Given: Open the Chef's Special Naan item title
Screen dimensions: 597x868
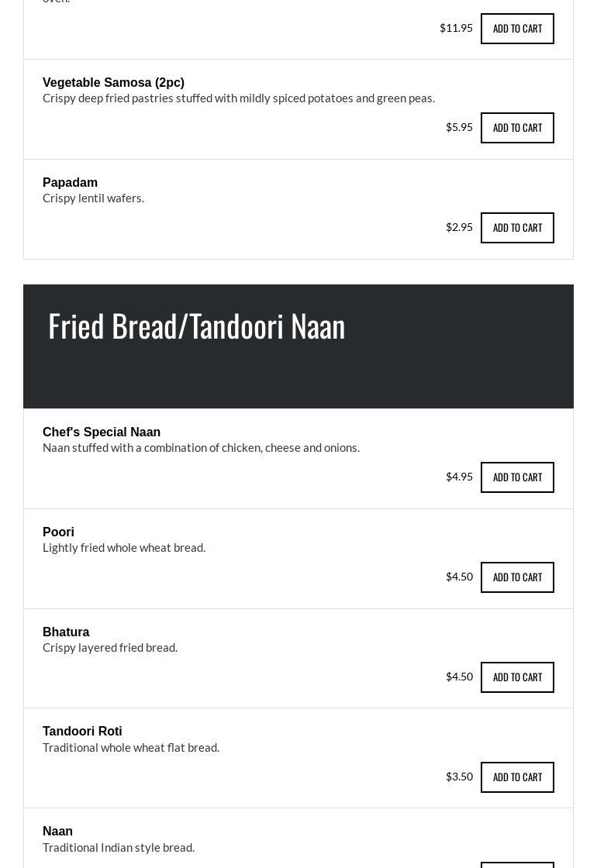Looking at the screenshot, I should tap(102, 432).
